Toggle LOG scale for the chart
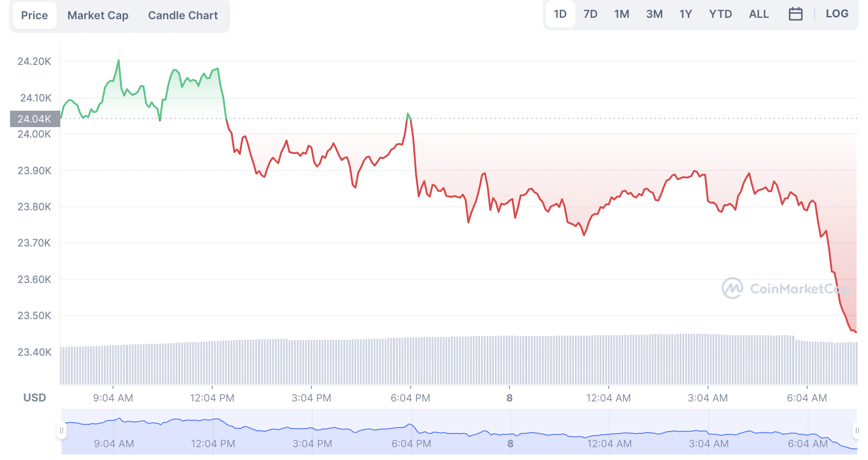 click(x=837, y=14)
